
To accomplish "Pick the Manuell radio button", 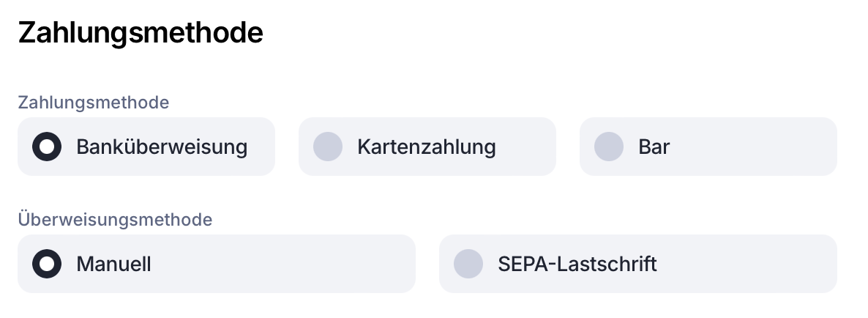I will pyautogui.click(x=47, y=264).
